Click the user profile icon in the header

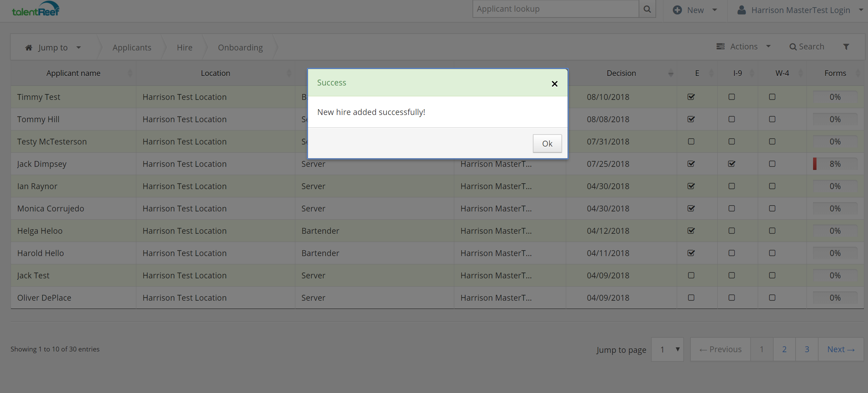click(742, 10)
